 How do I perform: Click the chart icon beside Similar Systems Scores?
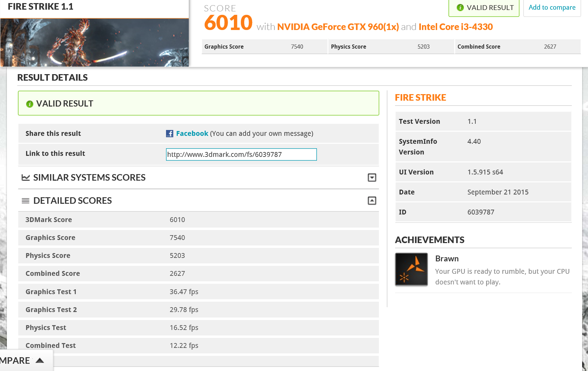pyautogui.click(x=25, y=178)
